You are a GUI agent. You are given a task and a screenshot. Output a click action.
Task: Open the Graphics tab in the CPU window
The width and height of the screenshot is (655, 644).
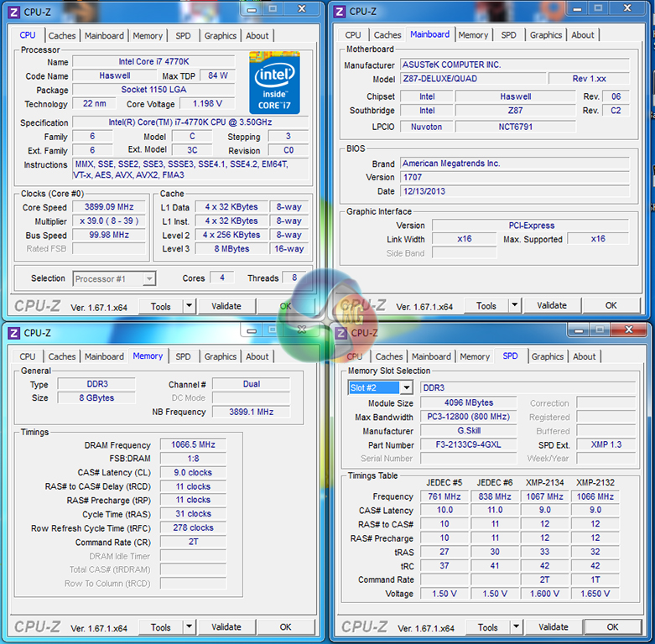(x=220, y=36)
